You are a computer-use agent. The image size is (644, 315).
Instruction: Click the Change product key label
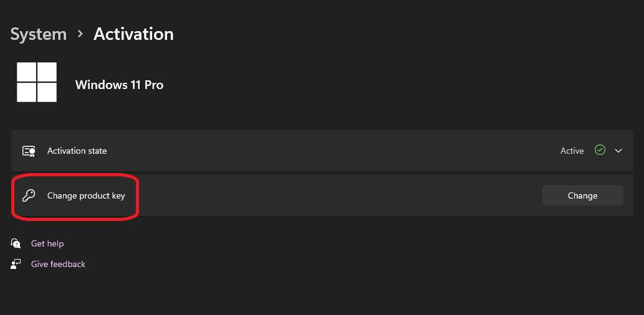point(86,195)
